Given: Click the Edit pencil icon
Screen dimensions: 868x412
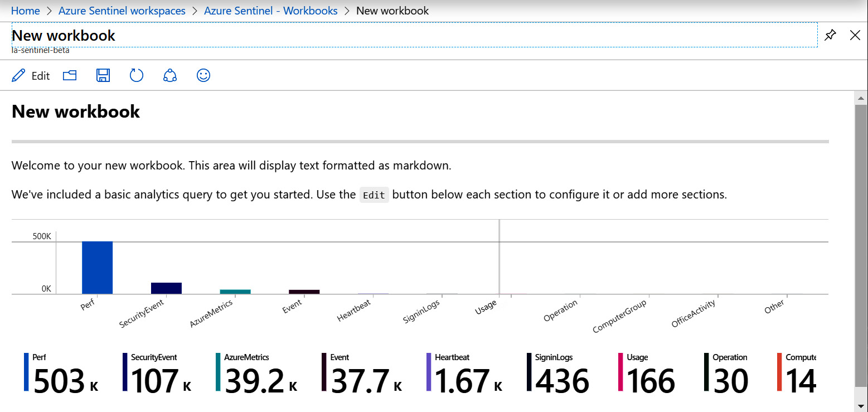Looking at the screenshot, I should point(18,75).
